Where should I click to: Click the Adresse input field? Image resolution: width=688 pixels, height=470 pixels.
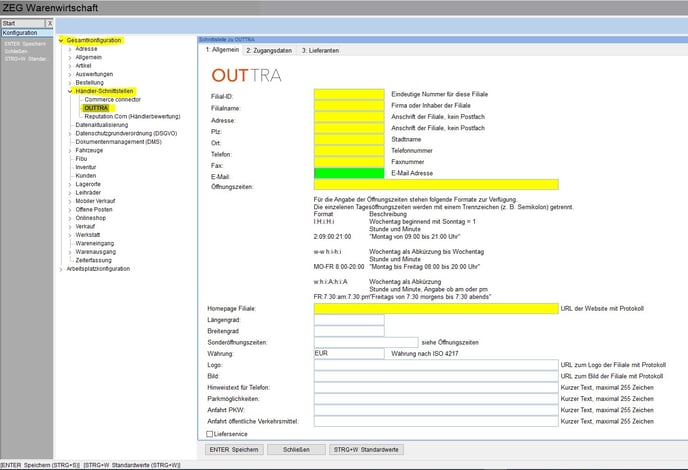coord(349,117)
